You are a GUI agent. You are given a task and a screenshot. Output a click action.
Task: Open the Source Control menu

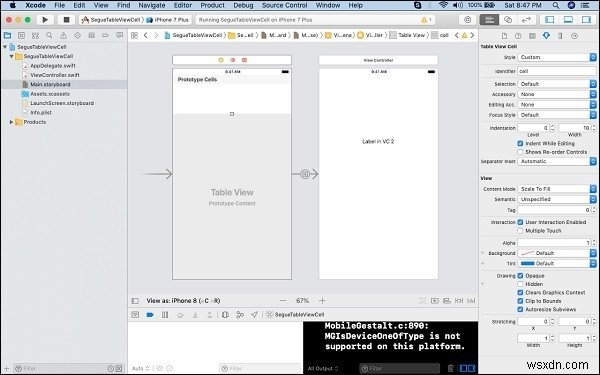(284, 5)
